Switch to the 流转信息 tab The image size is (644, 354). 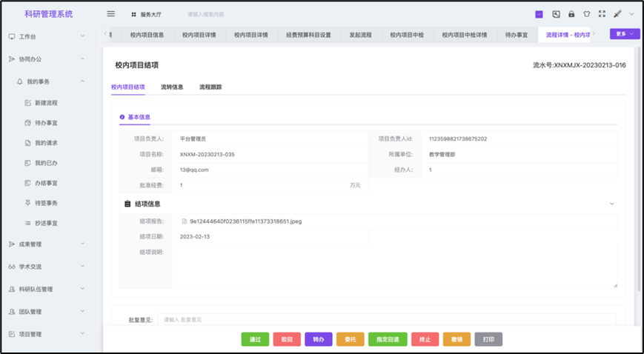172,87
